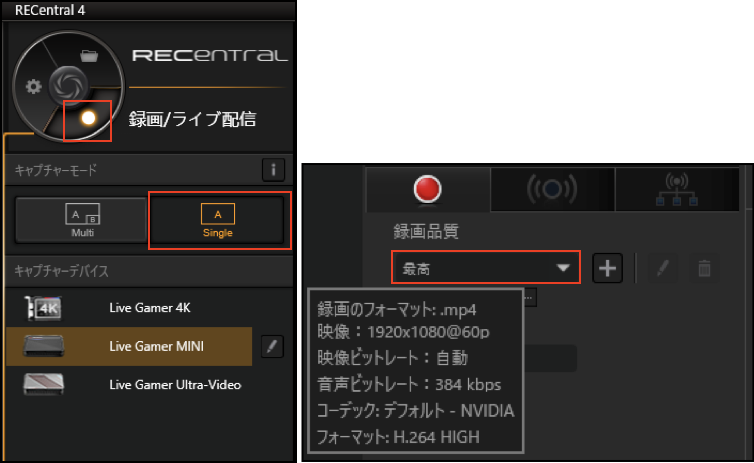Image resolution: width=754 pixels, height=463 pixels.
Task: Click tooltip line 1920x1080@60p
Action: click(x=403, y=332)
